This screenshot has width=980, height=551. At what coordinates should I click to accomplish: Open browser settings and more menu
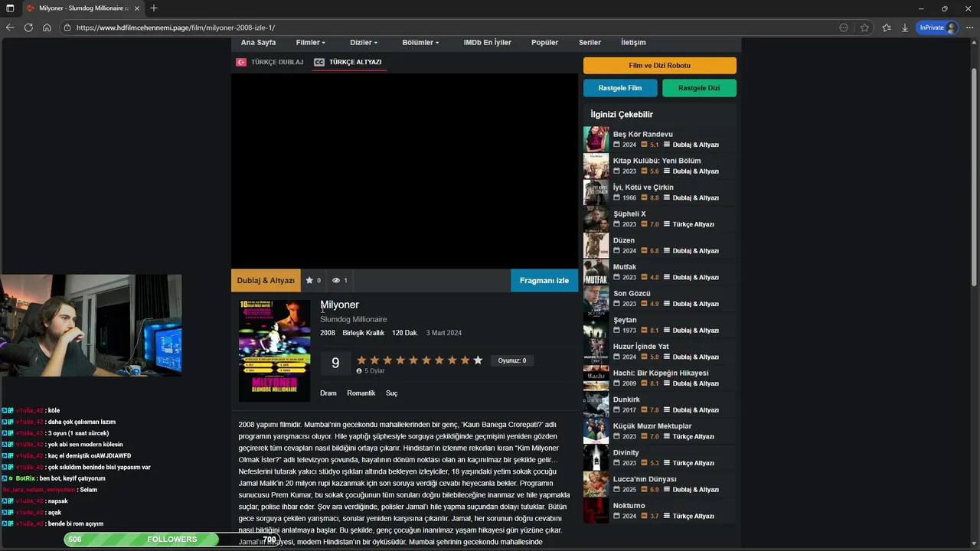[969, 28]
